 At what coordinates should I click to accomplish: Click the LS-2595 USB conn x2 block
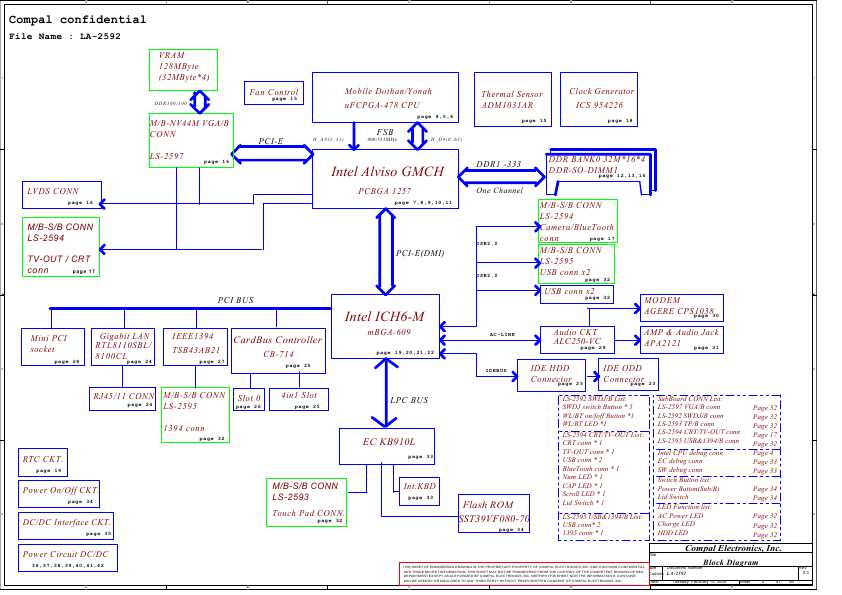click(576, 264)
